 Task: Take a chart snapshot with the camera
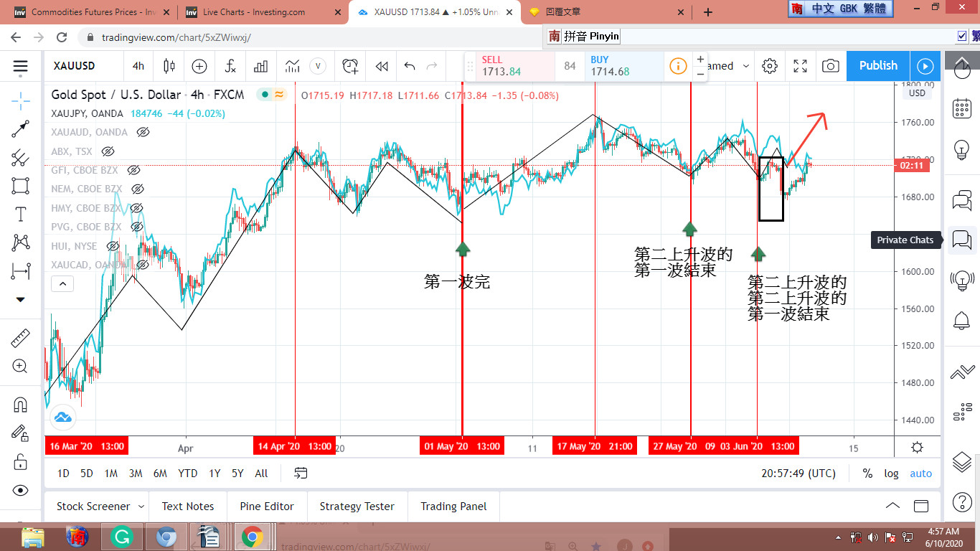[831, 66]
